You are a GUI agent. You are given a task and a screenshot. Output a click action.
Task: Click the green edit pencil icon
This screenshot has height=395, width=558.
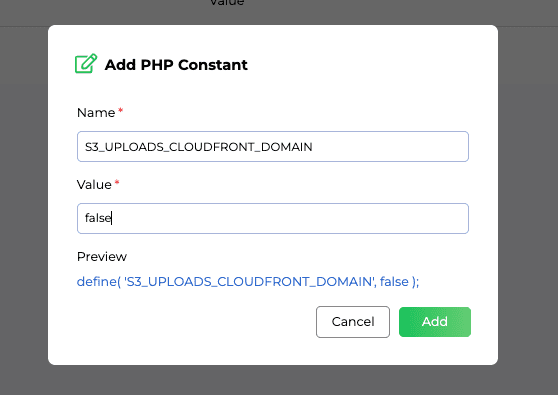pyautogui.click(x=86, y=64)
